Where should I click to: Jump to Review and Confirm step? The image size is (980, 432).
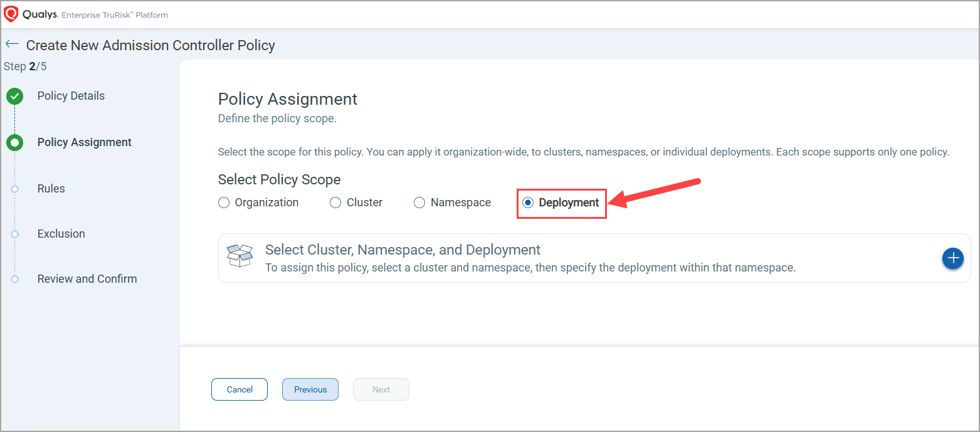click(x=87, y=279)
